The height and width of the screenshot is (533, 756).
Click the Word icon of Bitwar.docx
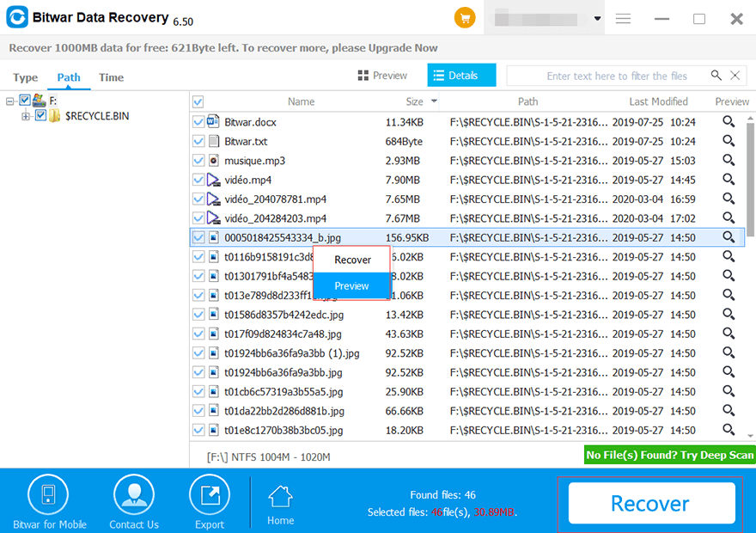(x=213, y=121)
